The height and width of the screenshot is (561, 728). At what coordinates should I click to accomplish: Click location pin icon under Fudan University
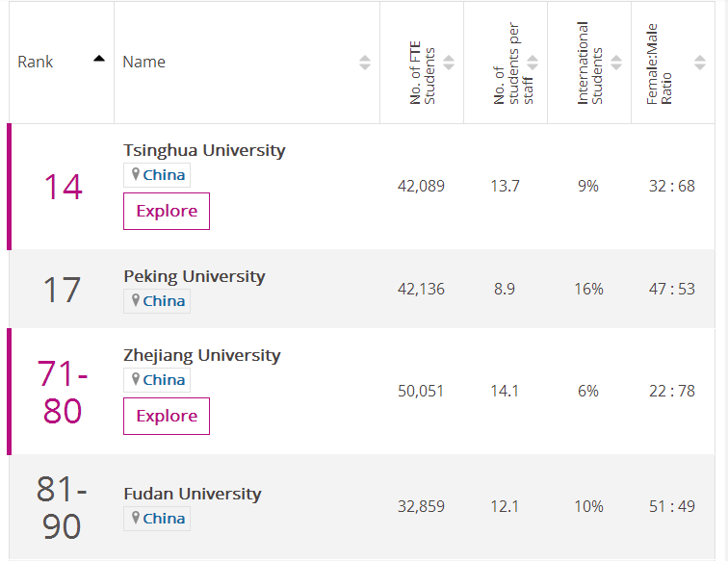[137, 519]
